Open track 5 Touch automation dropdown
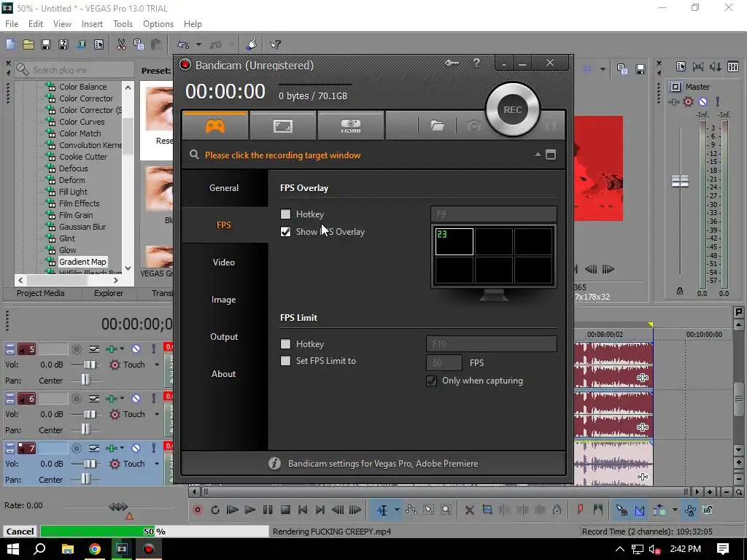The image size is (747, 560). [x=156, y=365]
